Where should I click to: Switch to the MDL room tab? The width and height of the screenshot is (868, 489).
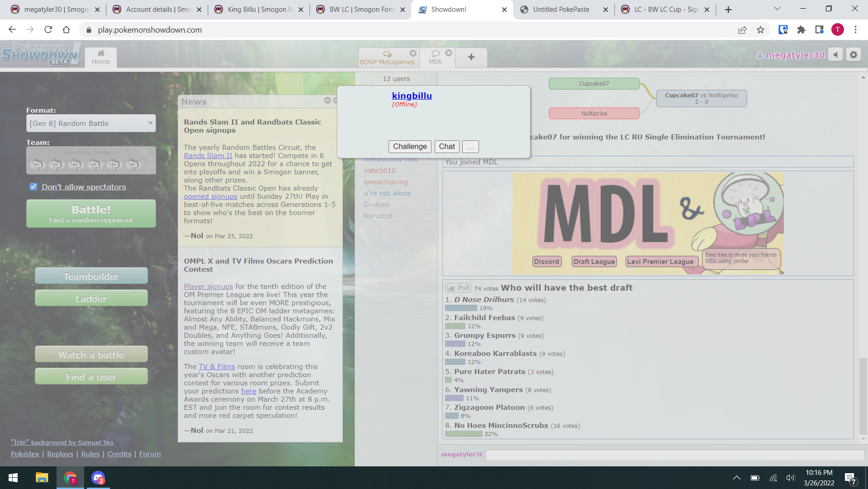click(x=436, y=58)
